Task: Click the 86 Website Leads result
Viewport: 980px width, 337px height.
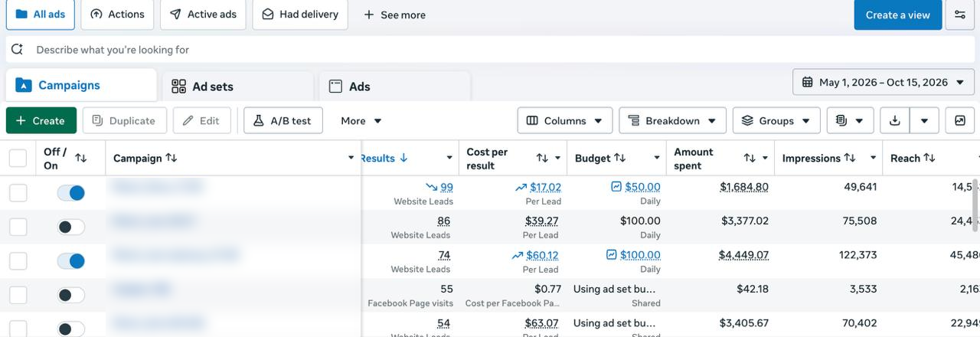Action: (443, 221)
